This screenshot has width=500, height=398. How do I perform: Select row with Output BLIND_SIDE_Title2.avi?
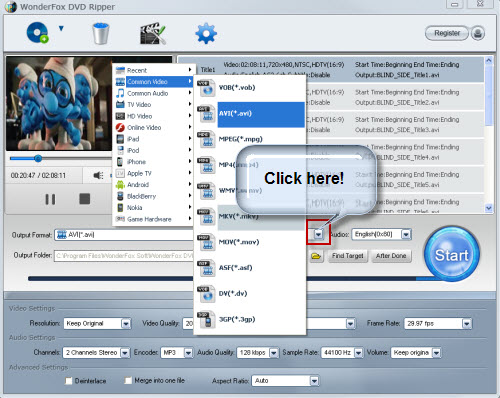(395, 97)
